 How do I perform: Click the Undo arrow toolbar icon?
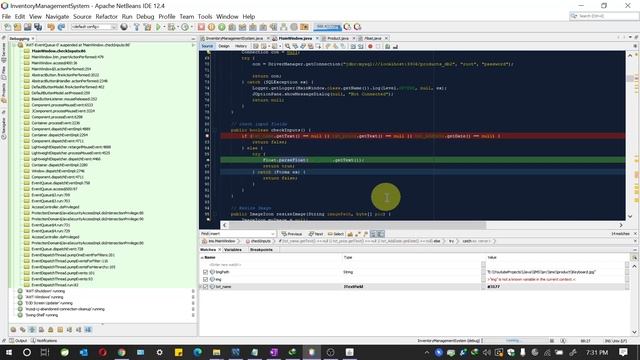(x=51, y=27)
